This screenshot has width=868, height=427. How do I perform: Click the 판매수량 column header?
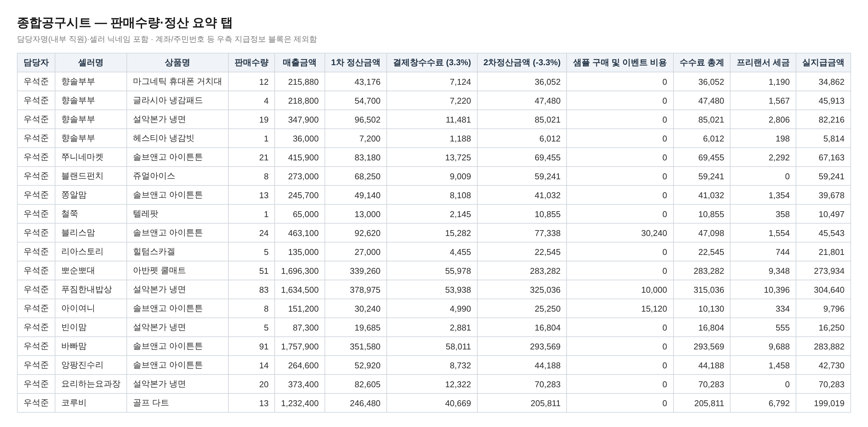251,63
